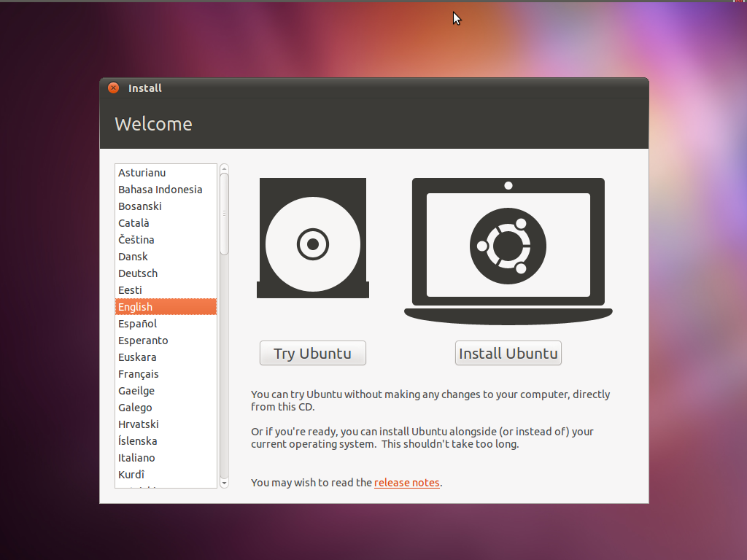Pick Hrvatski from the language list
Image resolution: width=747 pixels, height=560 pixels.
(x=166, y=424)
